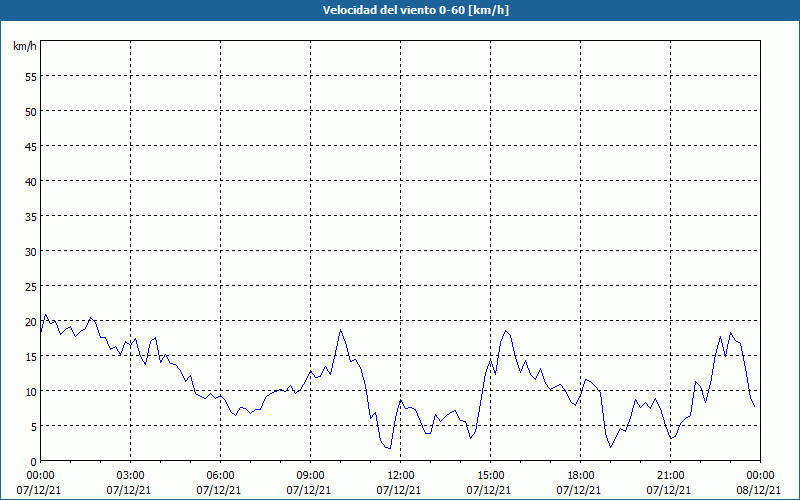This screenshot has height=500, width=800.
Task: Click the km/h unit label
Action: coord(25,47)
